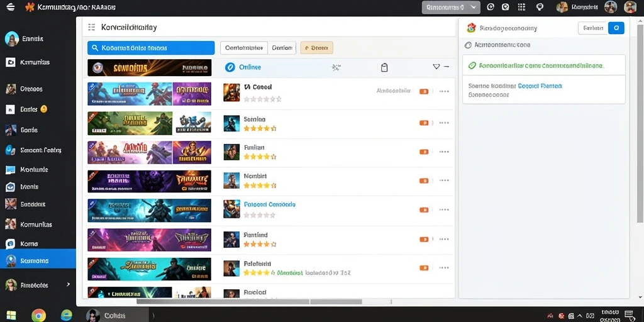This screenshot has height=322, width=644.
Task: Open the three-dot menu for the Pafobiid row
Action: click(x=444, y=268)
